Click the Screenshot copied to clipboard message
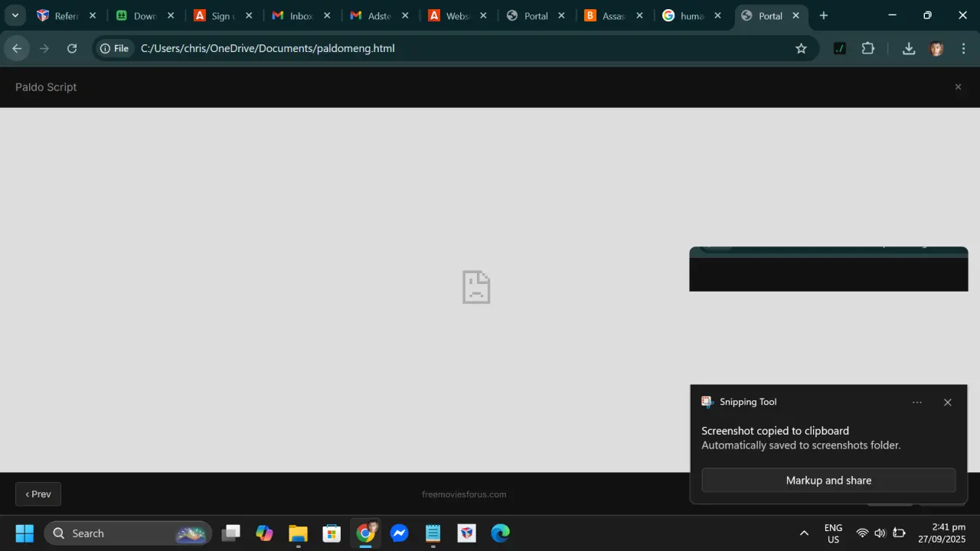The width and height of the screenshot is (980, 551). click(x=775, y=431)
